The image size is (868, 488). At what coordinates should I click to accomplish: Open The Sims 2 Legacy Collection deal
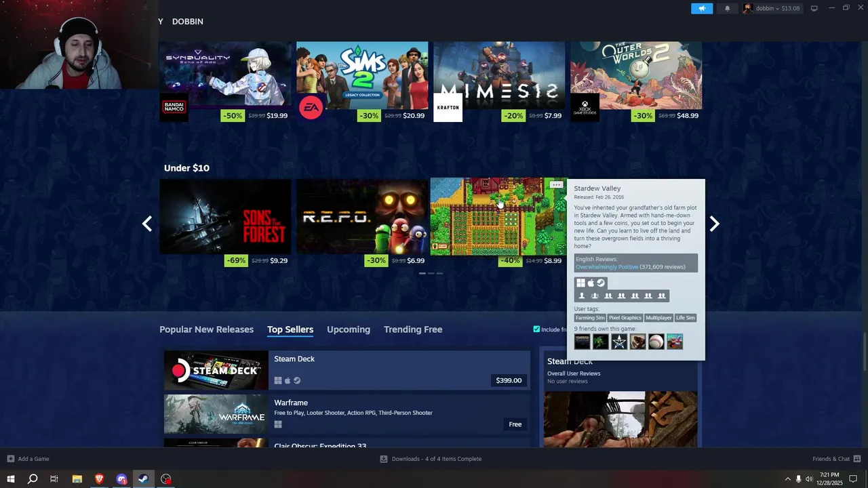point(362,75)
